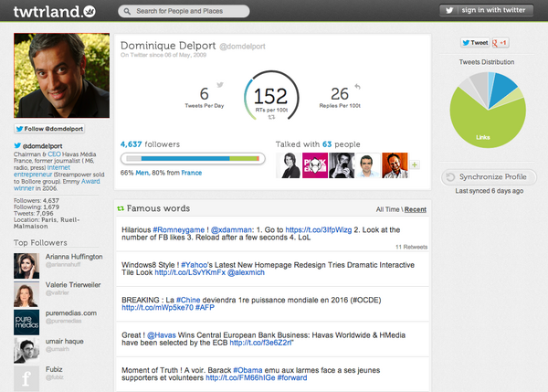Open Arianna Huffington's name link
The image size is (548, 392).
[74, 257]
